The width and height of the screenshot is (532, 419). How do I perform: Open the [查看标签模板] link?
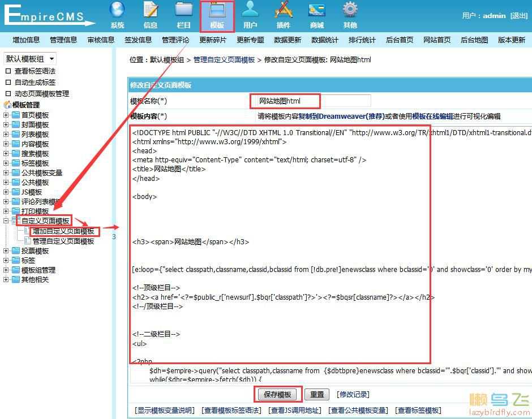click(x=418, y=411)
